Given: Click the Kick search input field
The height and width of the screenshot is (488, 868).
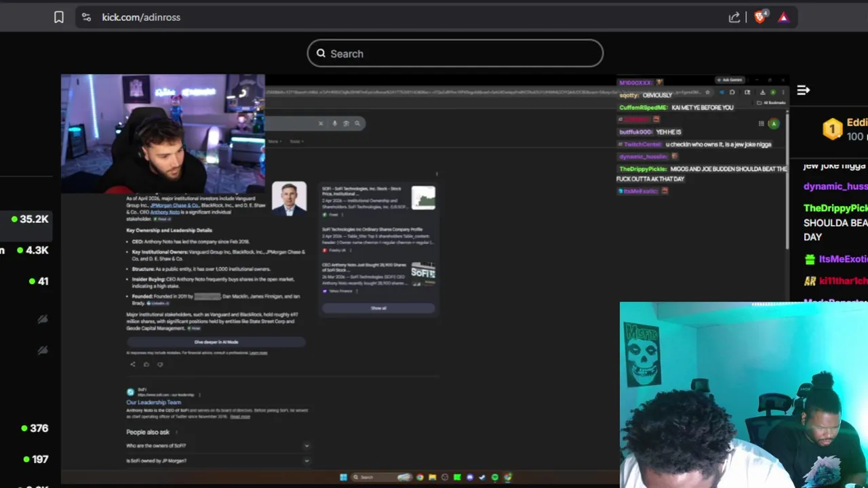Looking at the screenshot, I should [455, 54].
